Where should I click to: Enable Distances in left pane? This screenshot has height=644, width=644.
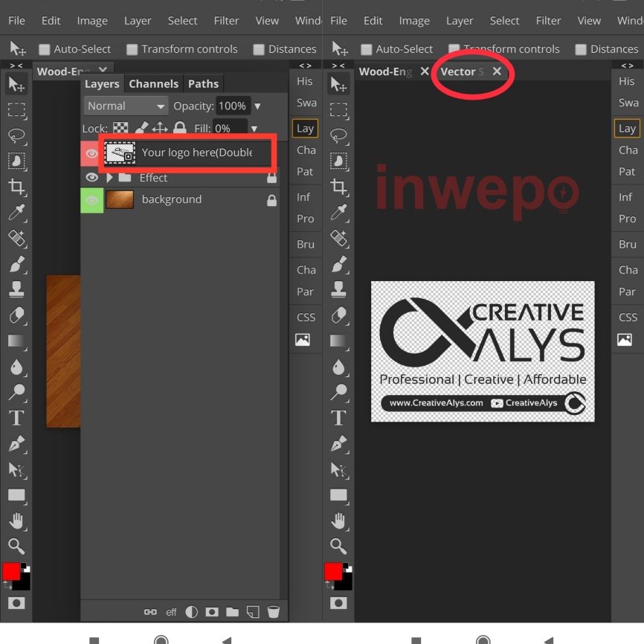(x=285, y=49)
